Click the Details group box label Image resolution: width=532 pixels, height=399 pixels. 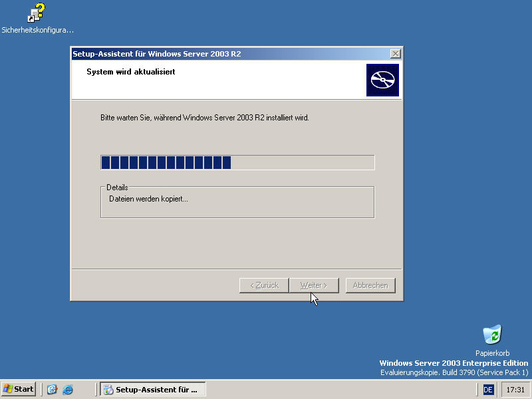pyautogui.click(x=117, y=188)
